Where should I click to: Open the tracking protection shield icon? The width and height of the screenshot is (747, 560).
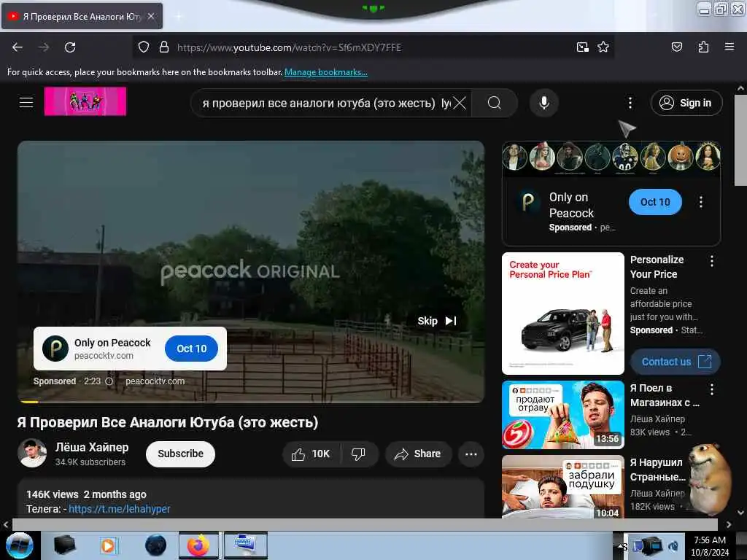pos(144,47)
